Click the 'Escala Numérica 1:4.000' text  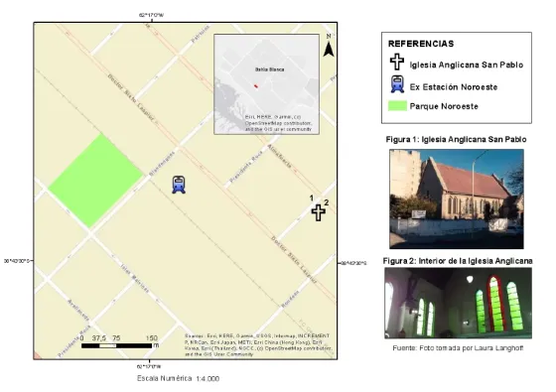pos(178,378)
